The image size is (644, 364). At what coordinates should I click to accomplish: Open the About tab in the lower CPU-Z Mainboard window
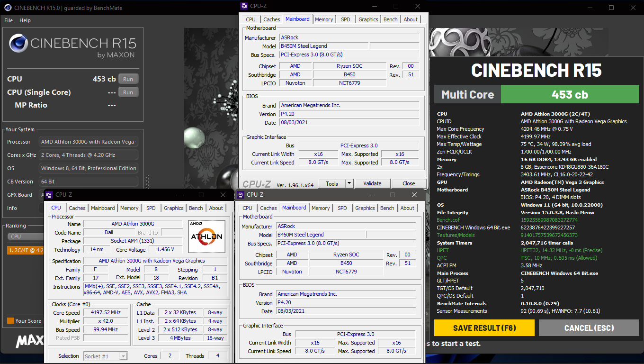click(408, 208)
